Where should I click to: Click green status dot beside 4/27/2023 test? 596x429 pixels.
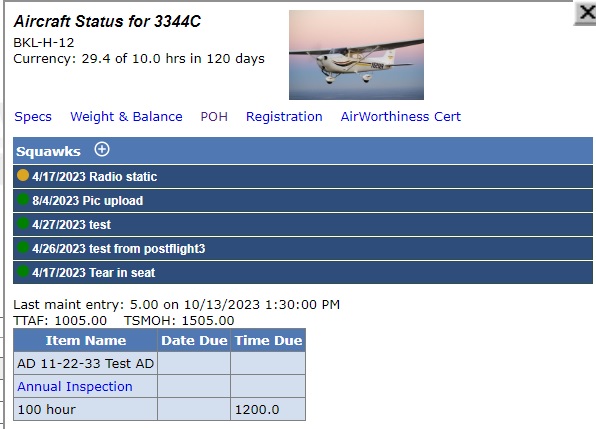point(23,223)
